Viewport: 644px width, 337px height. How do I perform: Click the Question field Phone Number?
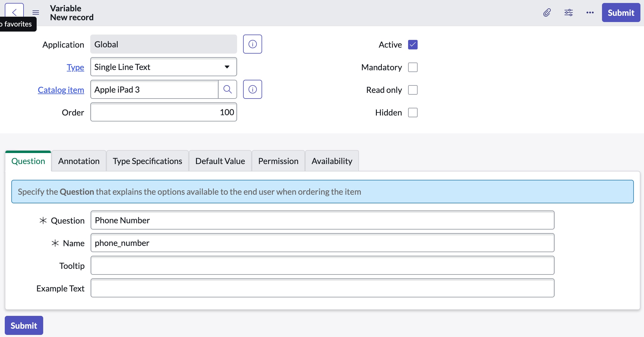pos(322,220)
